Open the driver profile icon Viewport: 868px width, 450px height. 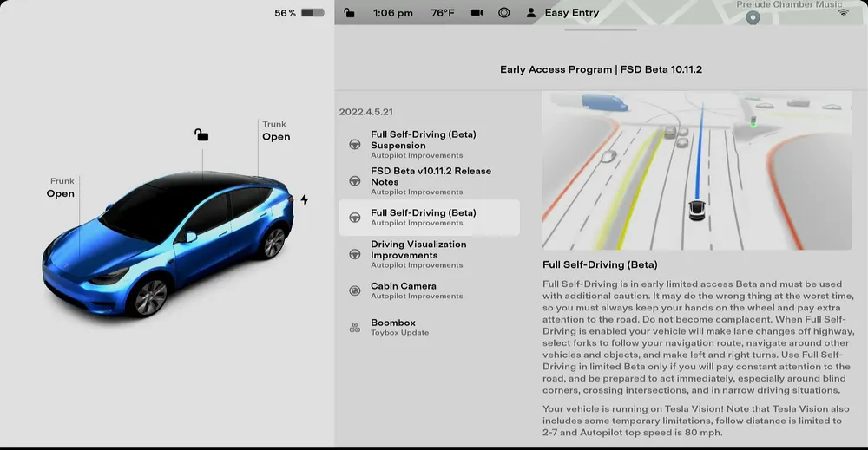coord(531,12)
